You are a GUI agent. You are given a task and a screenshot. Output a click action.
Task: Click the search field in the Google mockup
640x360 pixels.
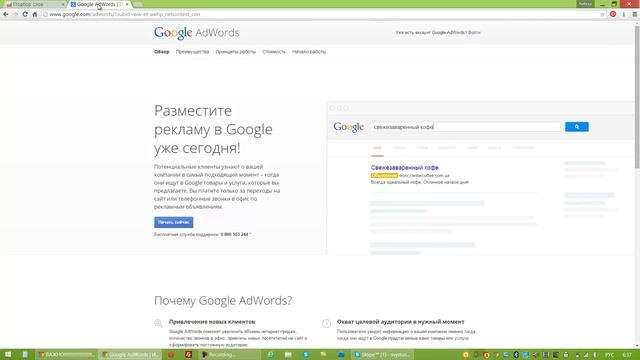tap(465, 127)
